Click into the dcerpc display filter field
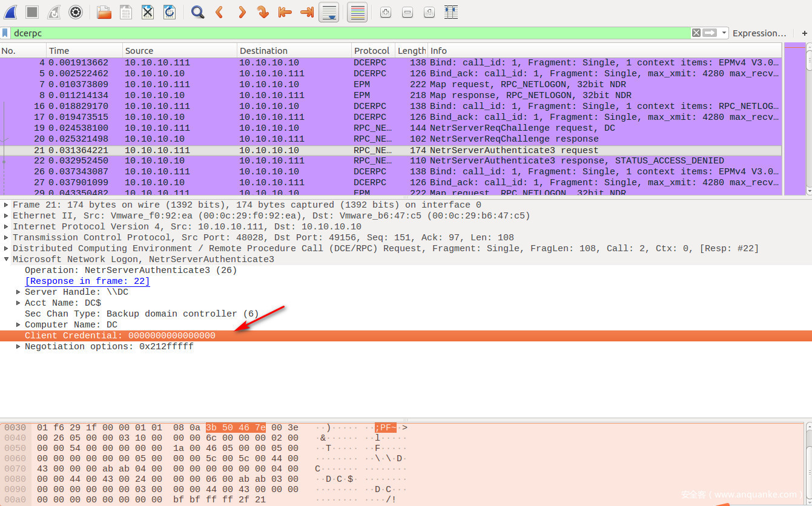This screenshot has width=812, height=506. point(345,33)
